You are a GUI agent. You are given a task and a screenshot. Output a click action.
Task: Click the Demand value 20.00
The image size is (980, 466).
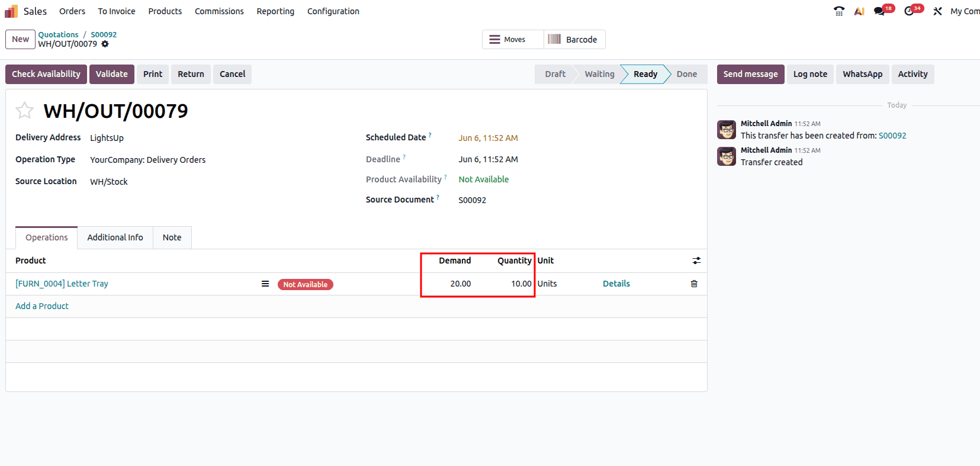(x=460, y=284)
